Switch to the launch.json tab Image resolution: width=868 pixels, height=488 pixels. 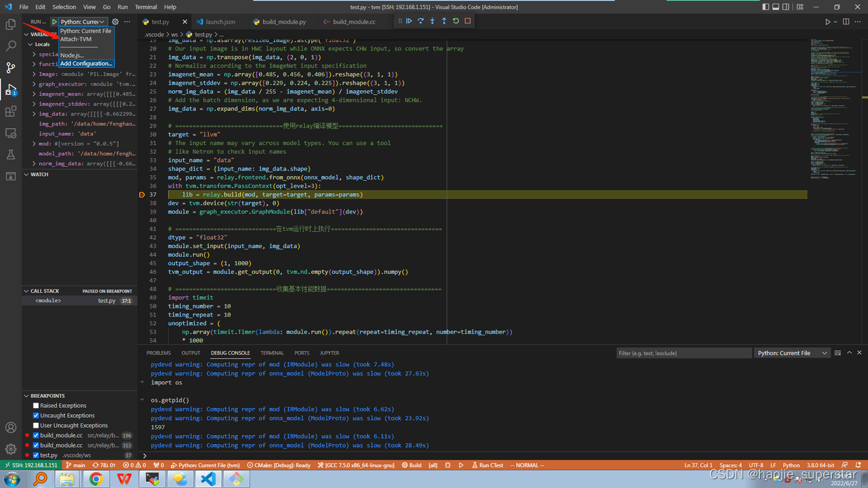pyautogui.click(x=220, y=22)
